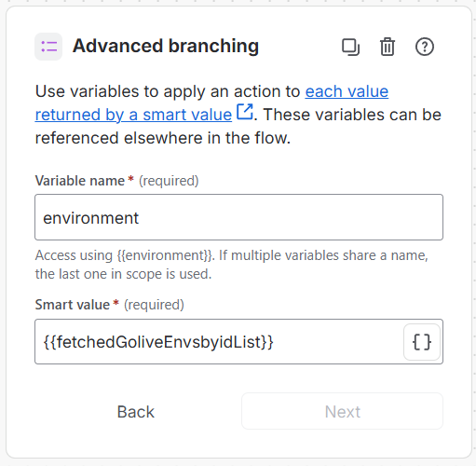Image resolution: width=476 pixels, height=466 pixels.
Task: Follow "returned by a smart value" link
Action: tap(133, 115)
